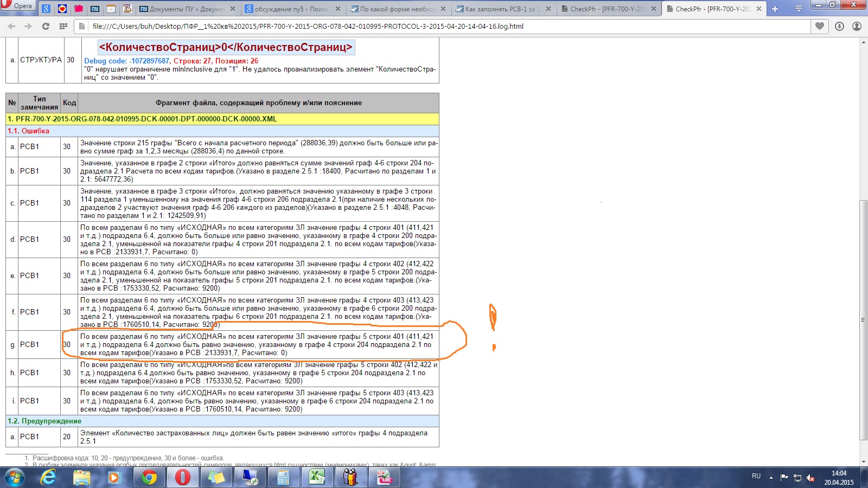Switch to 'Как заполнять РСВ-1' tab
This screenshot has width=868, height=488.
[499, 9]
